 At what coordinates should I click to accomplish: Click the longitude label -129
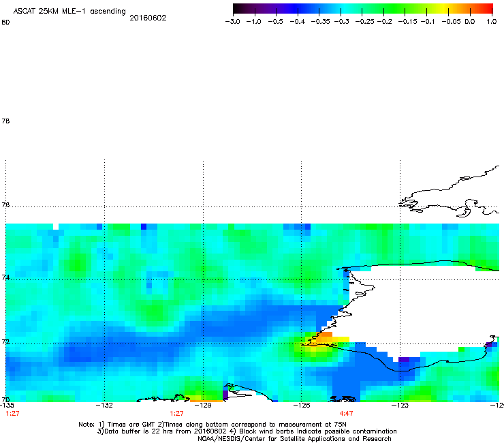204,405
